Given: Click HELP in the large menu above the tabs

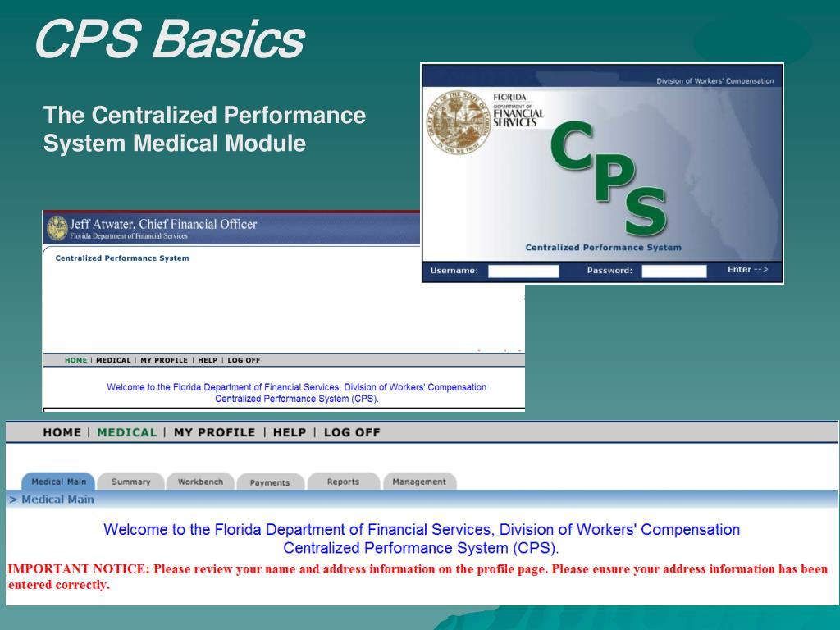Looking at the screenshot, I should coord(290,433).
